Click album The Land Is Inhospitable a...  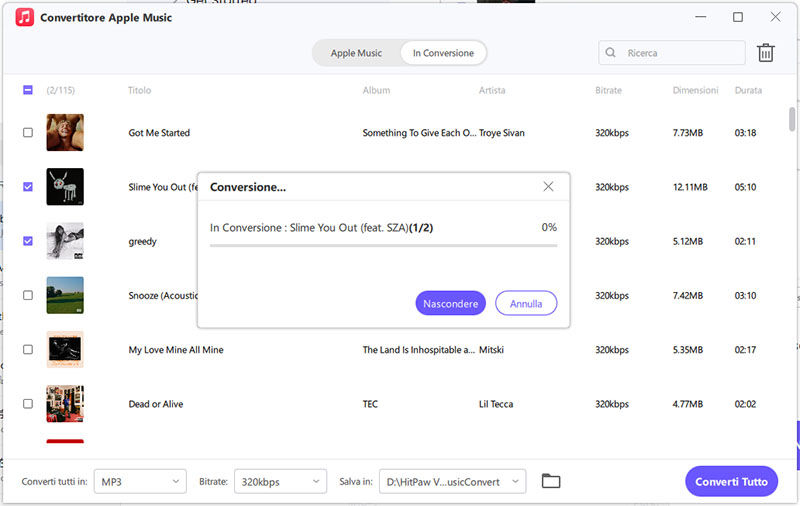click(x=418, y=350)
